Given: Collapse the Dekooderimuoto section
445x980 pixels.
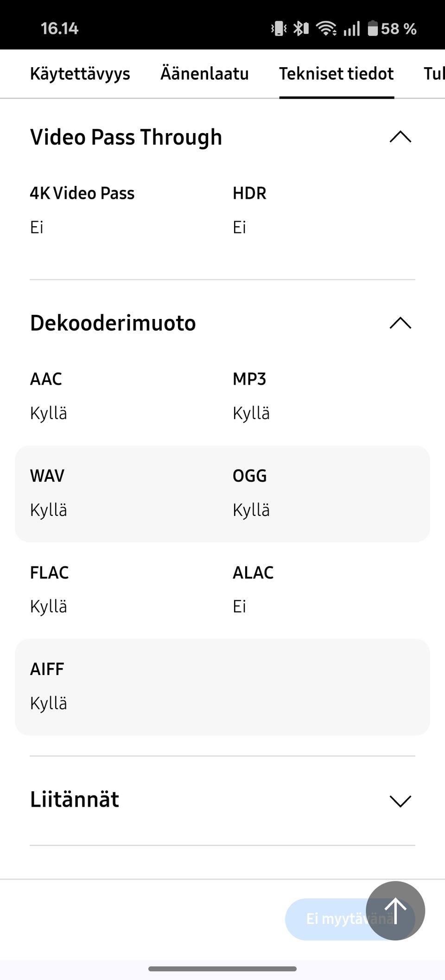Looking at the screenshot, I should pos(400,323).
